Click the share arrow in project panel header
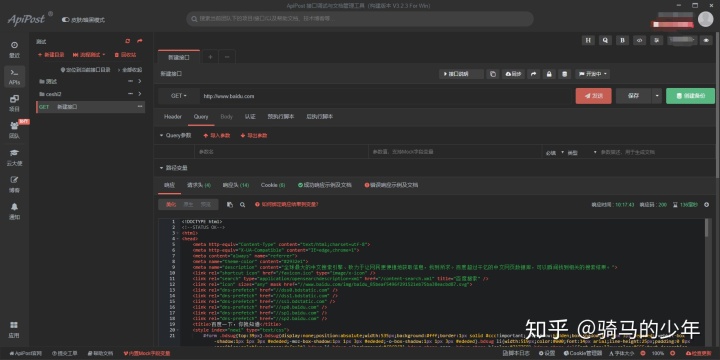 point(139,41)
